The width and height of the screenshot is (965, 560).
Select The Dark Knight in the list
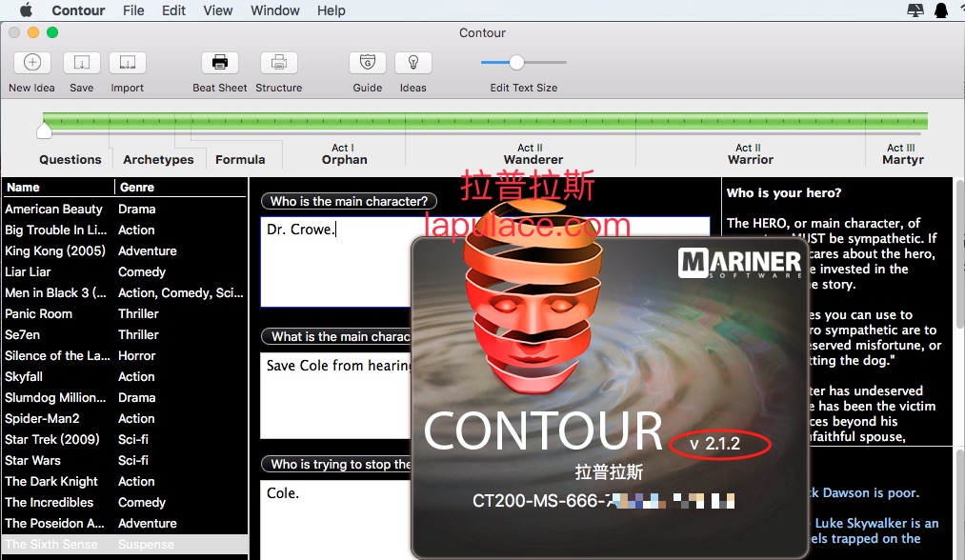125,481
